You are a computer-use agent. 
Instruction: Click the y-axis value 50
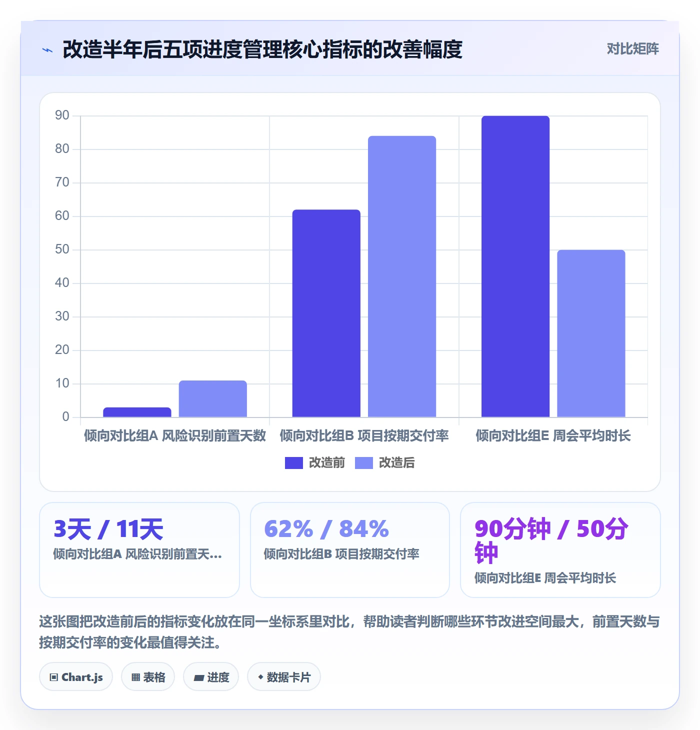pos(62,249)
